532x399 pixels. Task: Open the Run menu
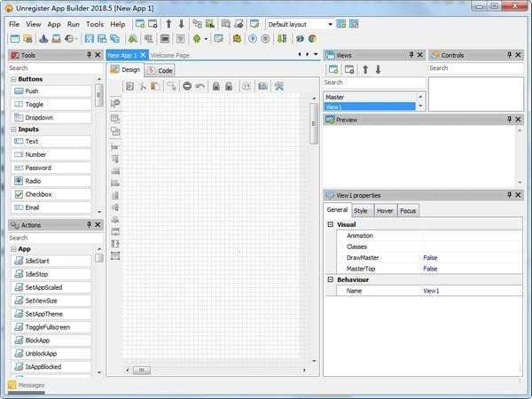[73, 25]
